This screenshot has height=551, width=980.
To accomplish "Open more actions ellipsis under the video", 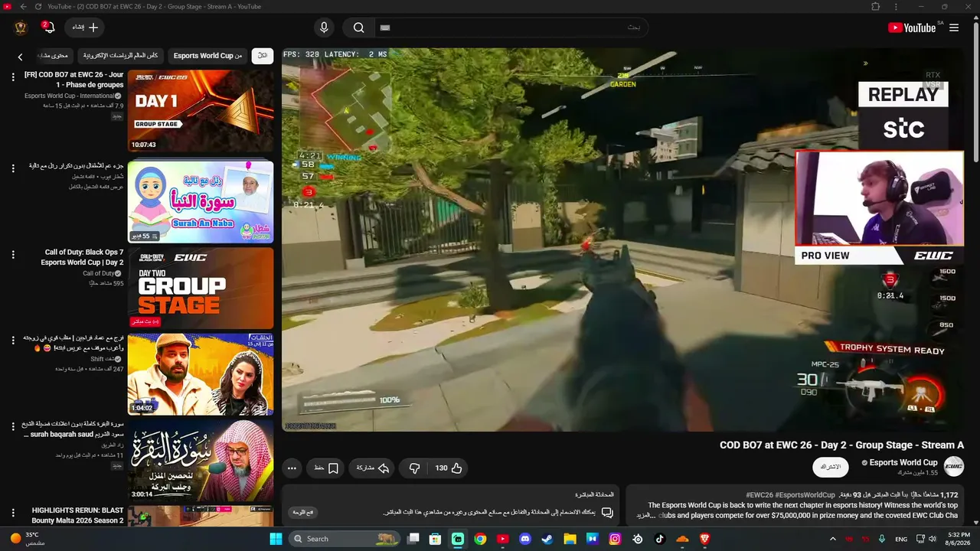I will tap(292, 468).
